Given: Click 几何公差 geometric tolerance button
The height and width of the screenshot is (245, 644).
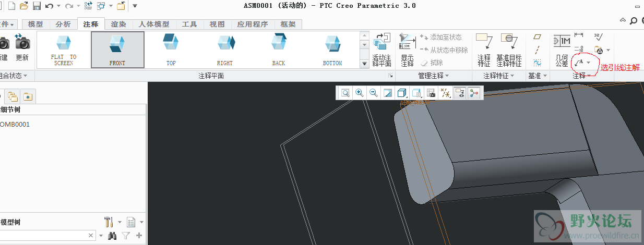Looking at the screenshot, I should 562,50.
